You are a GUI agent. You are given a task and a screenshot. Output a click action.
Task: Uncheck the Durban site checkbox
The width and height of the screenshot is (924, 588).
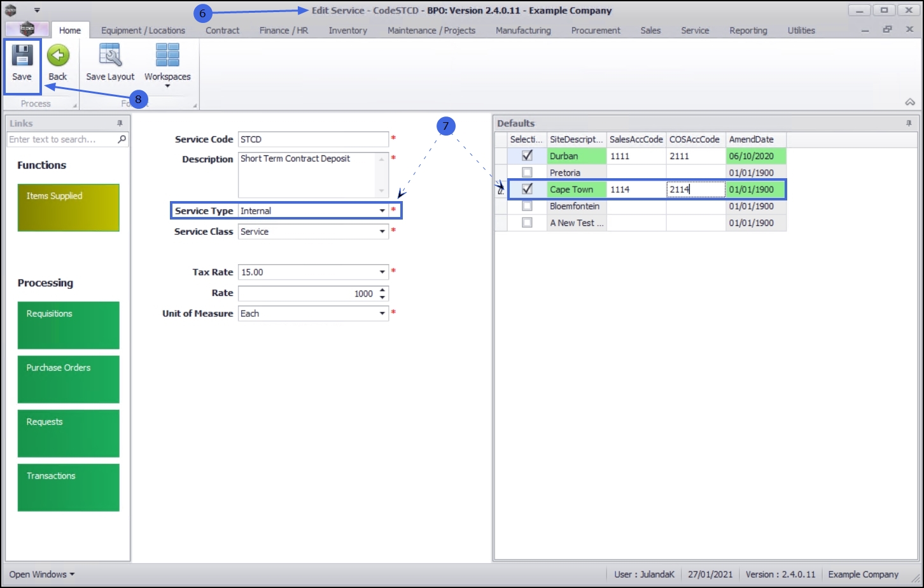pyautogui.click(x=527, y=155)
